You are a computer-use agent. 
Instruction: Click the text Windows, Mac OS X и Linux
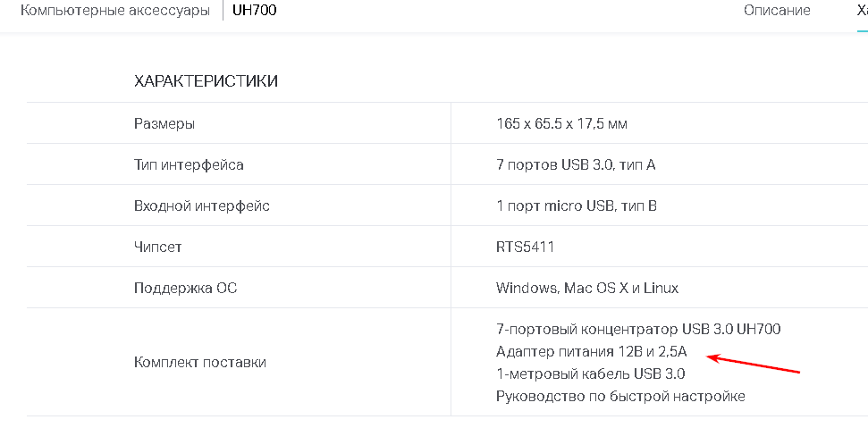point(586,288)
